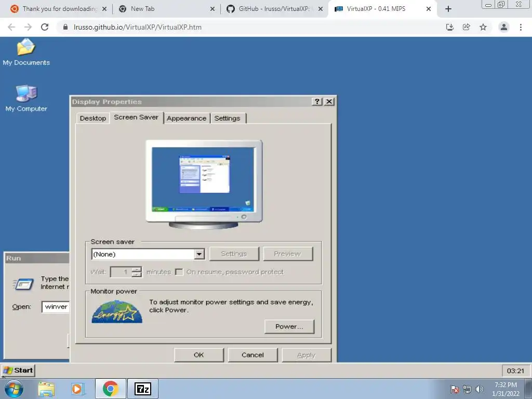Screen dimensions: 532x399
Task: Confirm with the OK button
Action: point(199,355)
